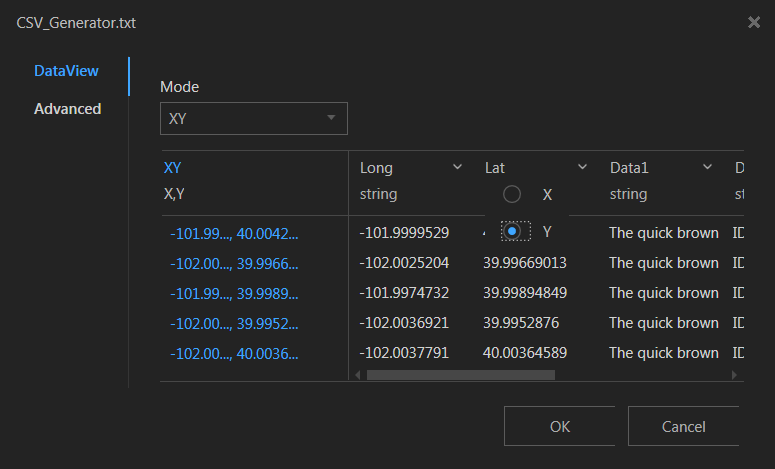This screenshot has width=775, height=469.
Task: Switch to the DataView tab
Action: [66, 71]
